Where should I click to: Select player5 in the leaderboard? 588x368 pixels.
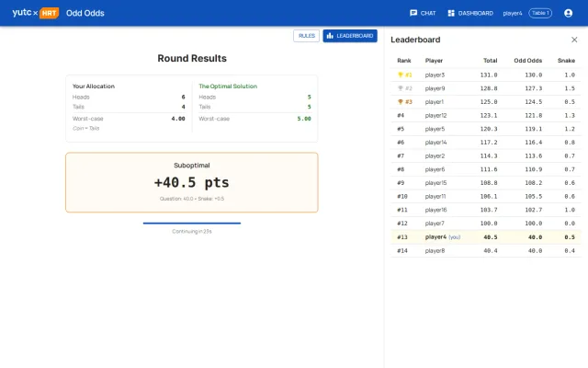(x=435, y=129)
